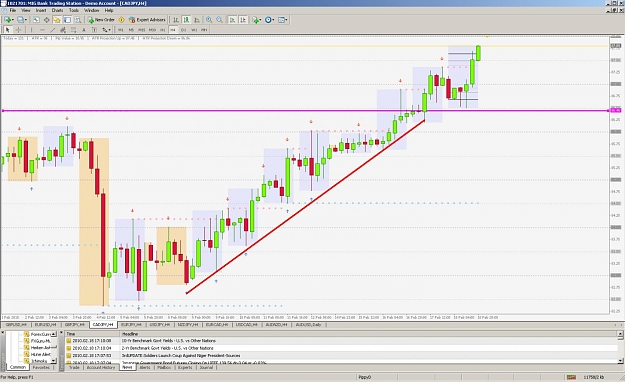
Task: Select the Text Label tool
Action: pyautogui.click(x=94, y=30)
